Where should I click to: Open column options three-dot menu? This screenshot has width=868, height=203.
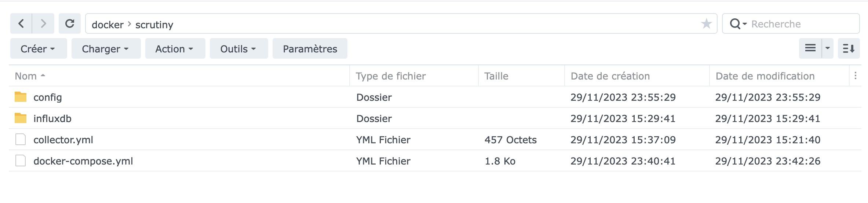[x=855, y=76]
